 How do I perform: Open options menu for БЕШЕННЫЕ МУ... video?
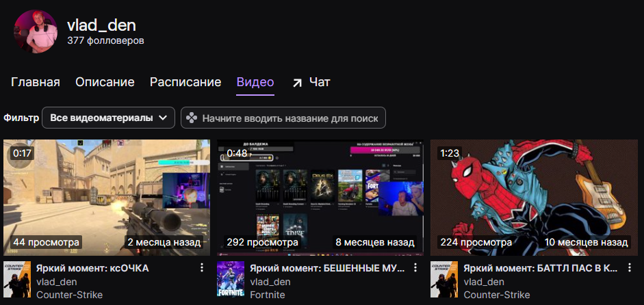click(415, 268)
